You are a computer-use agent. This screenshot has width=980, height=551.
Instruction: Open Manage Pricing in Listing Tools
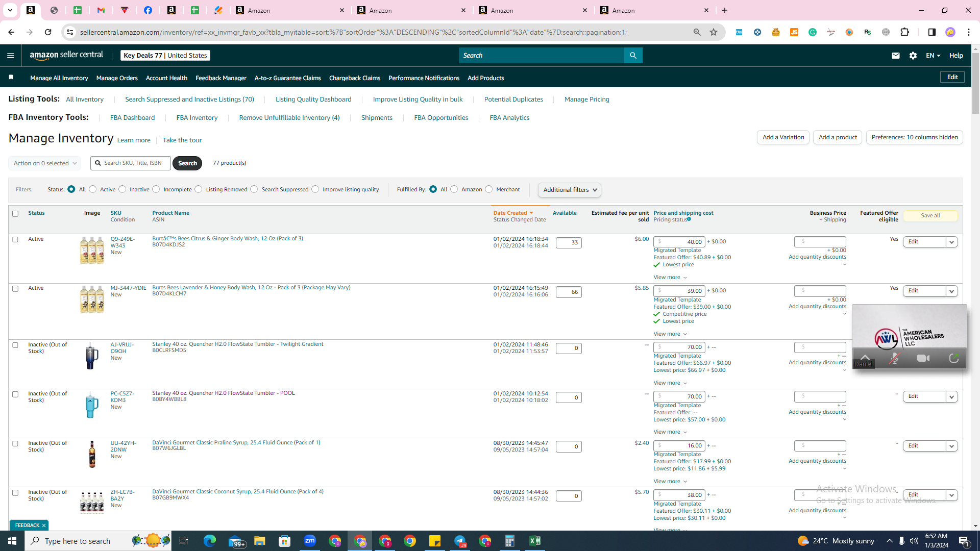point(587,99)
